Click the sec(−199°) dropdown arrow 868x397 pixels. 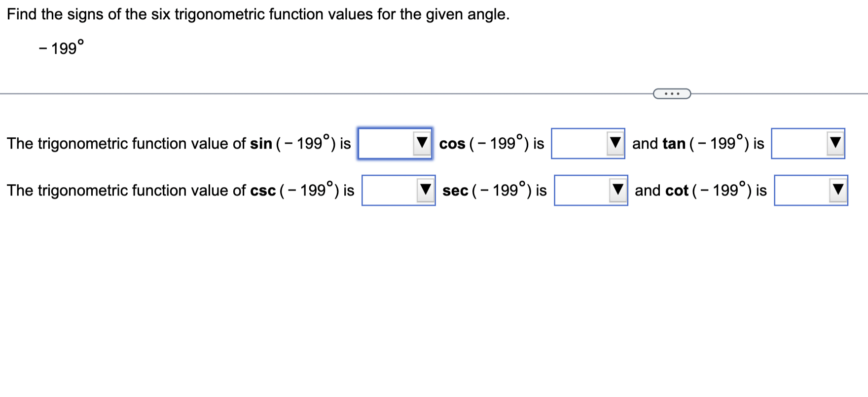(x=617, y=190)
